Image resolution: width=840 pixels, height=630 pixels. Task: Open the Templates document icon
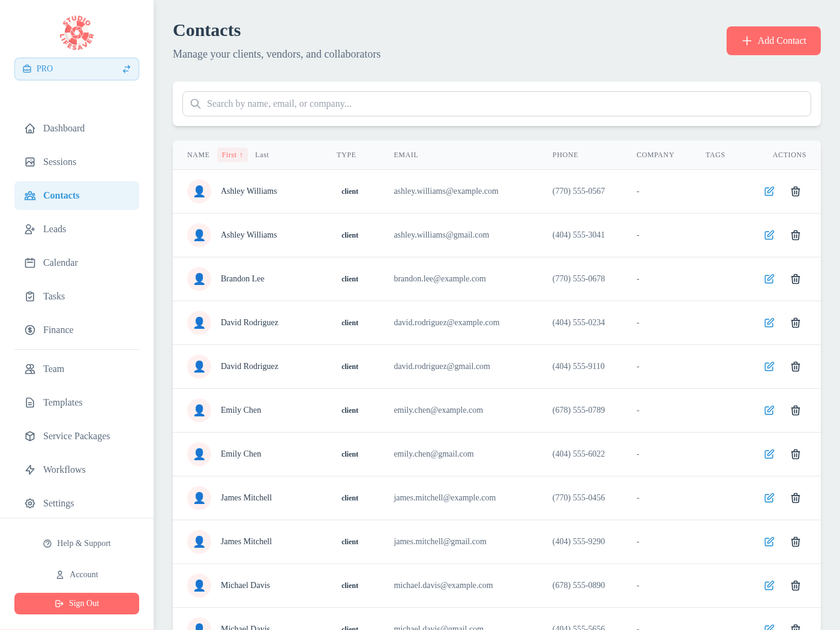pyautogui.click(x=30, y=402)
